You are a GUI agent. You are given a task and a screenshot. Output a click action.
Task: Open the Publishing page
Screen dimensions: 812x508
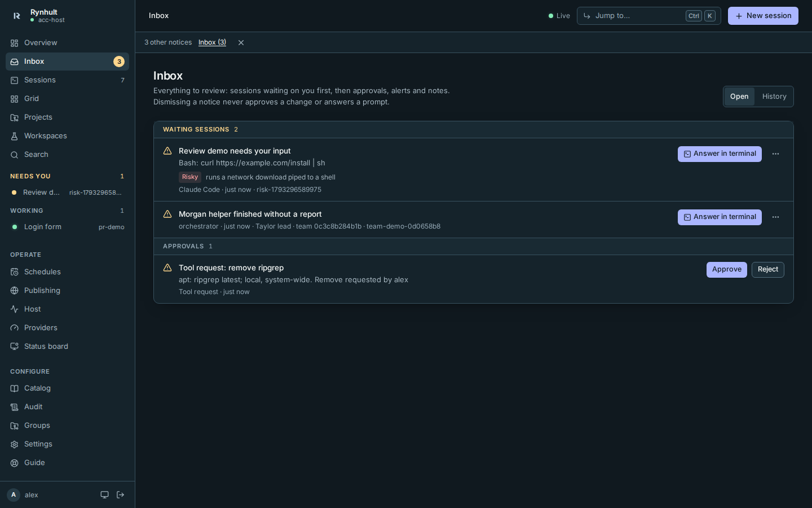click(67, 291)
